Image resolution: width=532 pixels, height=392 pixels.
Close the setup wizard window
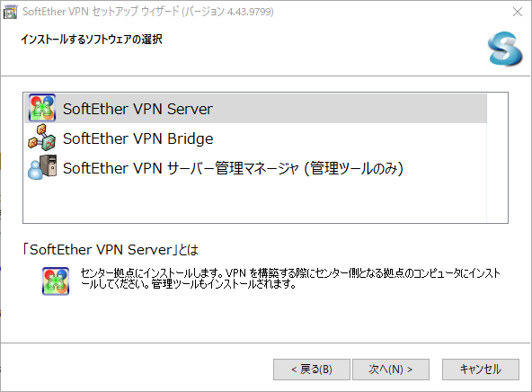coord(518,12)
